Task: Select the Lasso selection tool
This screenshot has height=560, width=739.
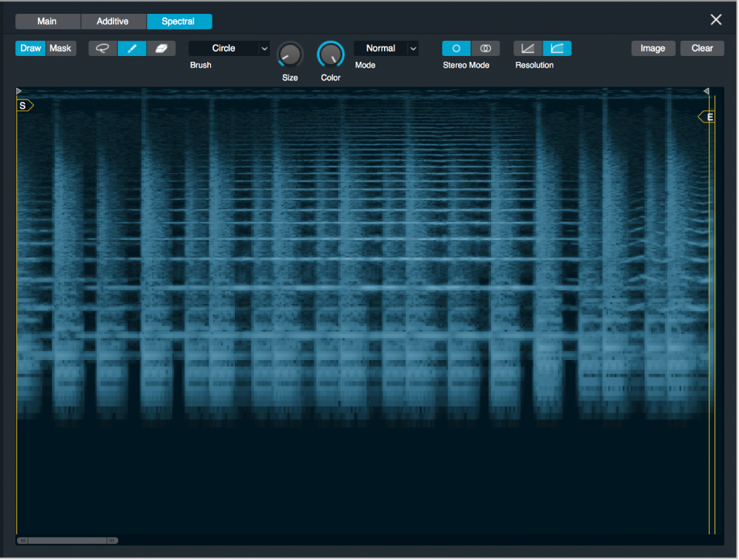Action: (x=101, y=48)
